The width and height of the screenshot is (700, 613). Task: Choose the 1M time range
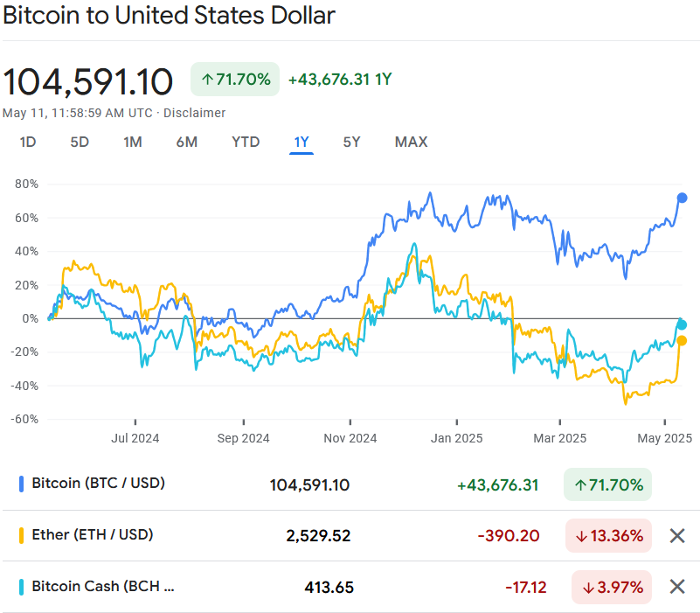[133, 142]
